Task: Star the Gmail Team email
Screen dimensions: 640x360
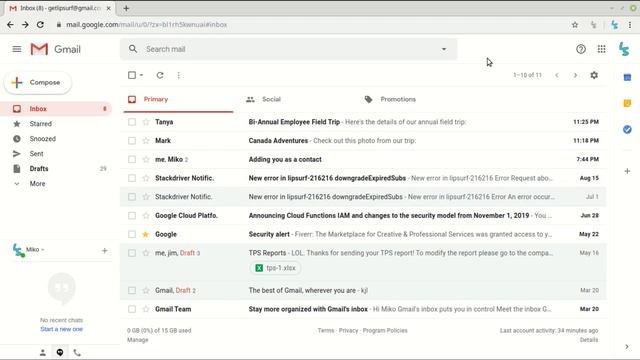Action: [x=146, y=309]
